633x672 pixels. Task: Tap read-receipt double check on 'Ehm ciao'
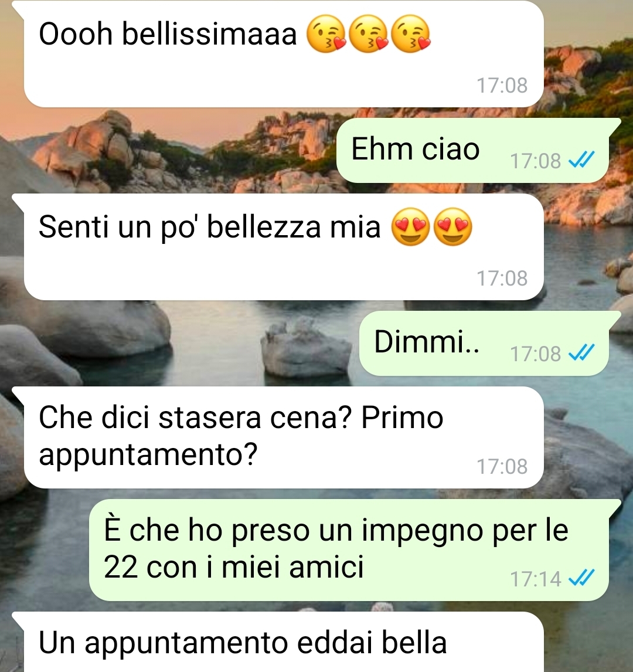point(581,160)
